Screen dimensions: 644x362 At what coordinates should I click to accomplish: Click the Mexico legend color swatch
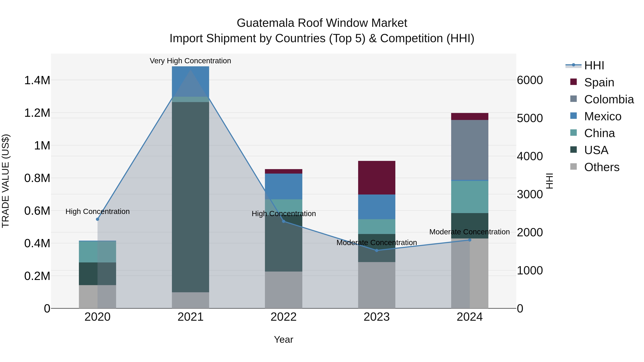pyautogui.click(x=574, y=116)
